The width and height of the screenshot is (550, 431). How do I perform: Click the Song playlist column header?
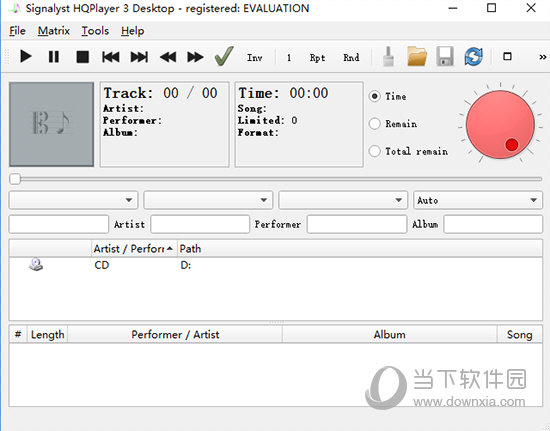[519, 334]
